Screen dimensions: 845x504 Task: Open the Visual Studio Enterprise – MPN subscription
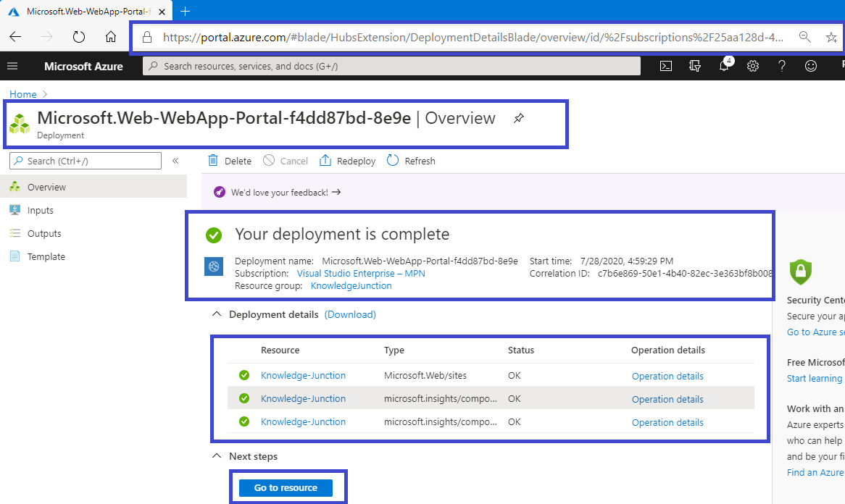[x=361, y=274]
